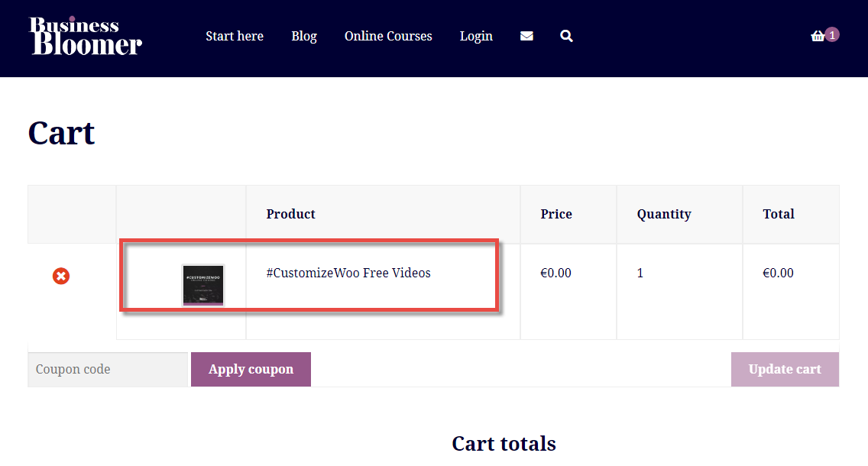Click the search magnifier icon
The width and height of the screenshot is (868, 466).
(x=566, y=36)
